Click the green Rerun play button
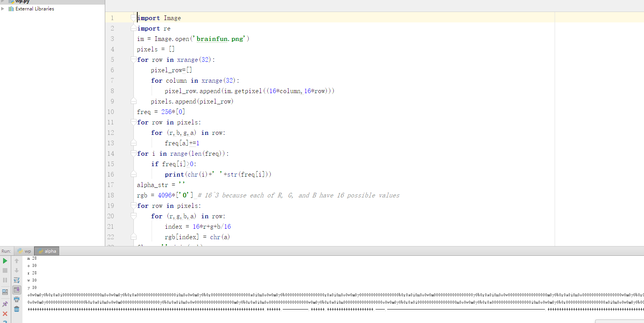This screenshot has width=644, height=323. pyautogui.click(x=5, y=261)
